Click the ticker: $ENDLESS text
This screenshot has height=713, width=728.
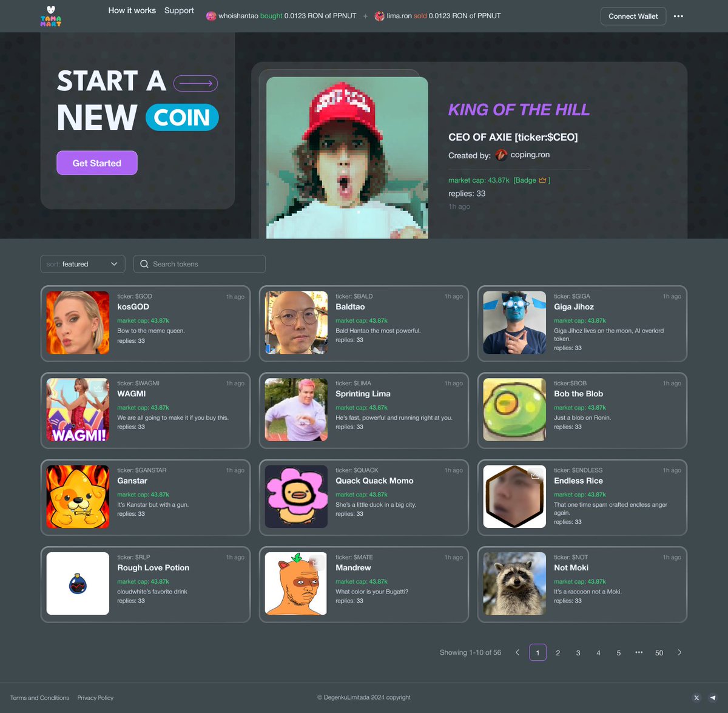point(578,470)
